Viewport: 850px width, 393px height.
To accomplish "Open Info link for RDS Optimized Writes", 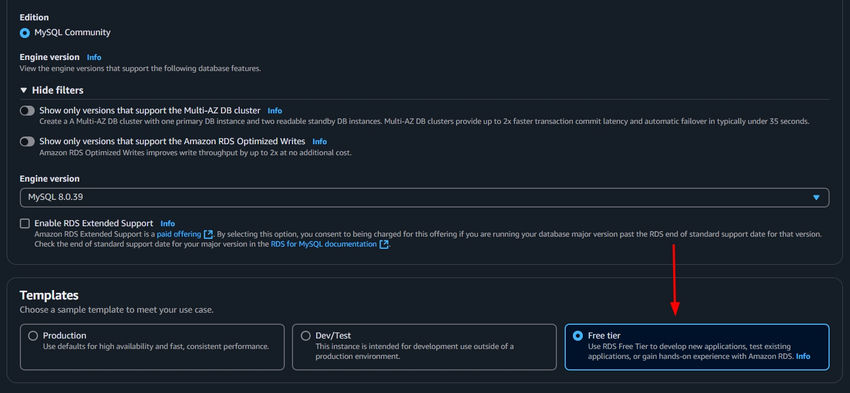I will 320,141.
